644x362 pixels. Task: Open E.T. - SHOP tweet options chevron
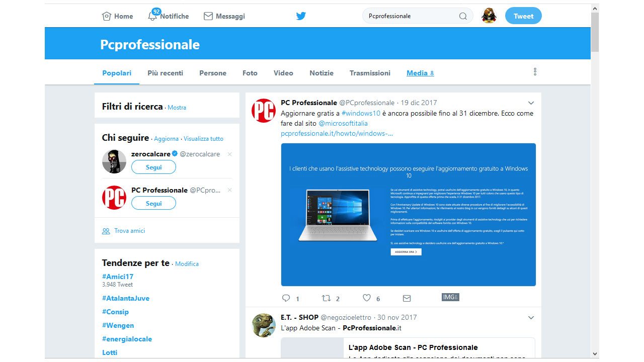[531, 318]
